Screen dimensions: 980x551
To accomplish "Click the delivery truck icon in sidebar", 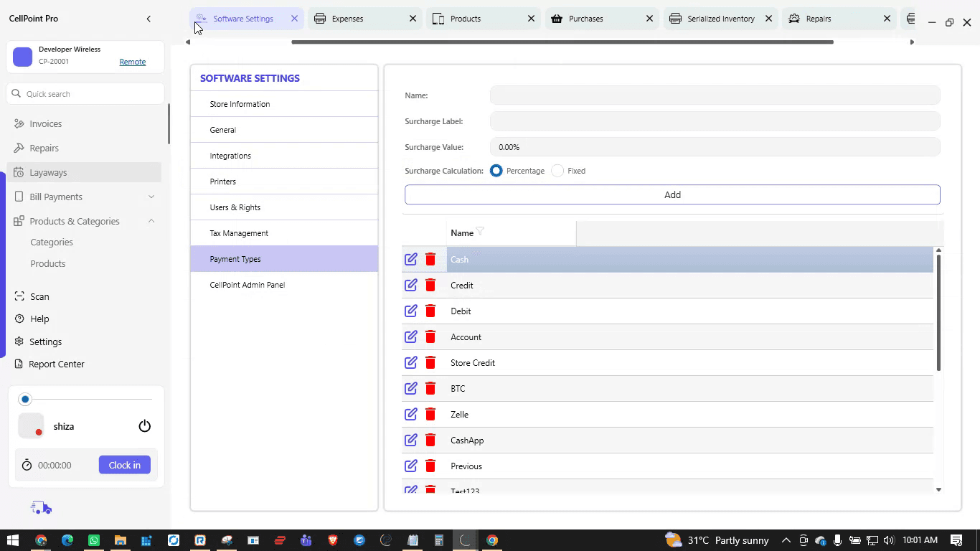I will tap(41, 508).
